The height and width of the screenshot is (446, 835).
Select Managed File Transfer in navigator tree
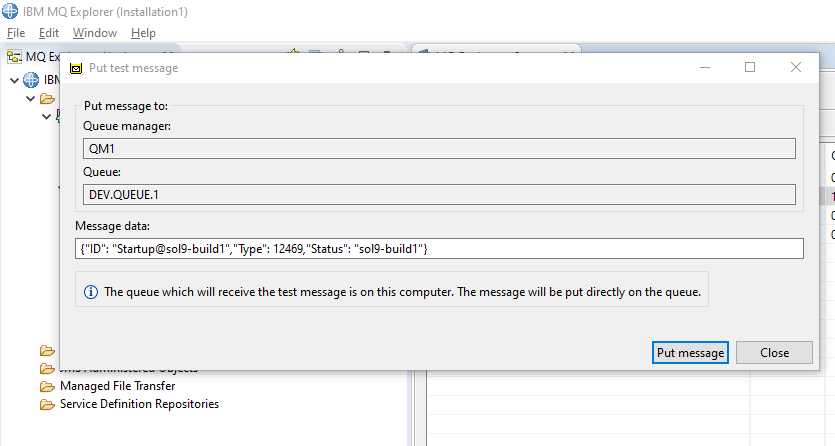(x=118, y=386)
